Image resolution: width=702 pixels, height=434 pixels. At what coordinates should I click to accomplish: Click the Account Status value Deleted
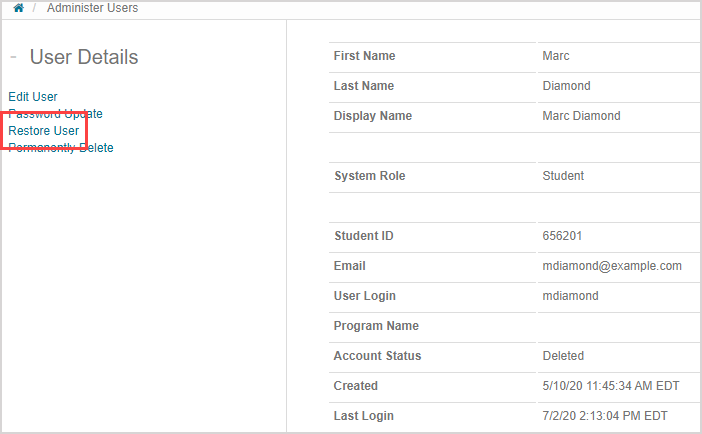point(563,356)
